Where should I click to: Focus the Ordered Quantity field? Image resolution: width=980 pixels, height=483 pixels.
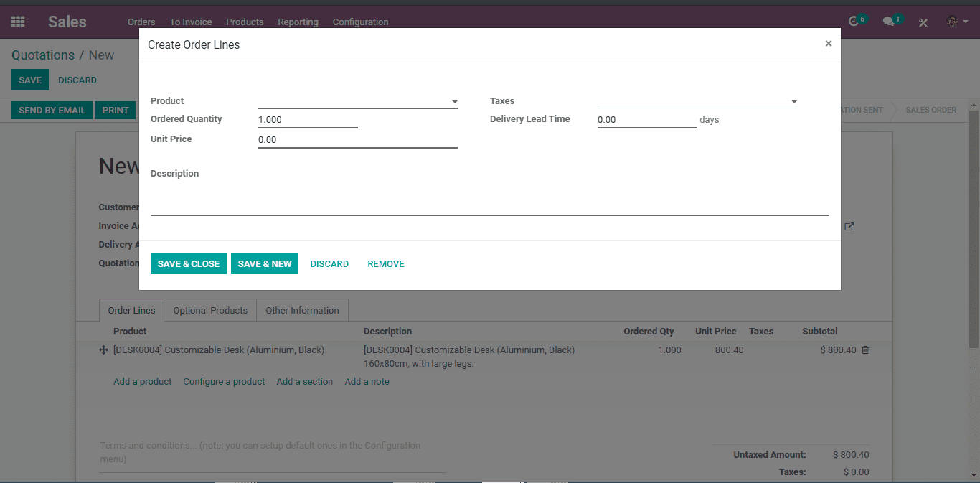tap(308, 120)
